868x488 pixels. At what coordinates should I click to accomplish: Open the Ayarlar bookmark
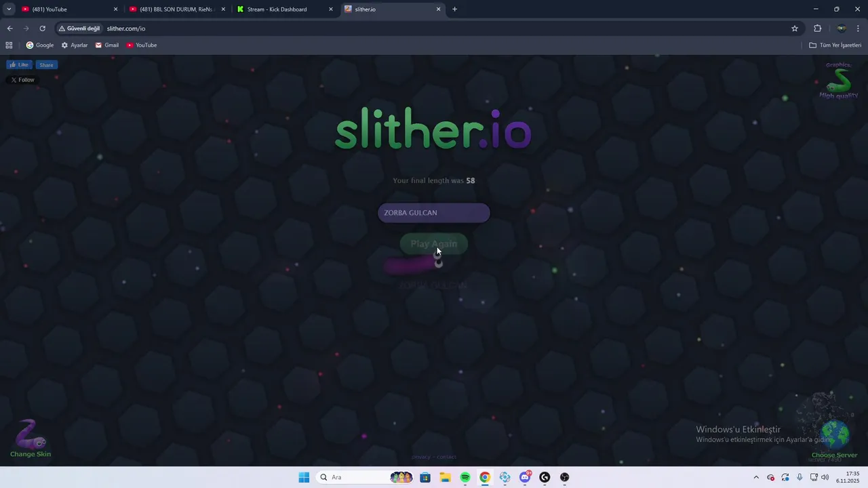[x=75, y=45]
